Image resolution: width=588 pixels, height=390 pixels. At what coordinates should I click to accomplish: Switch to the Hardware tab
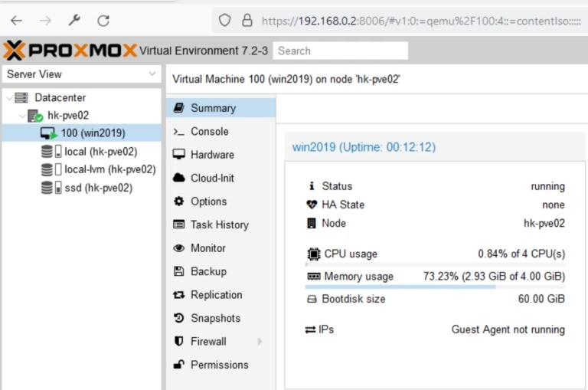(212, 155)
